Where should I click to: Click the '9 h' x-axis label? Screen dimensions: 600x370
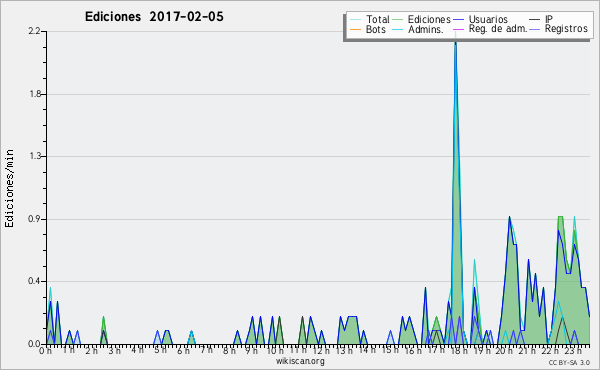click(251, 351)
